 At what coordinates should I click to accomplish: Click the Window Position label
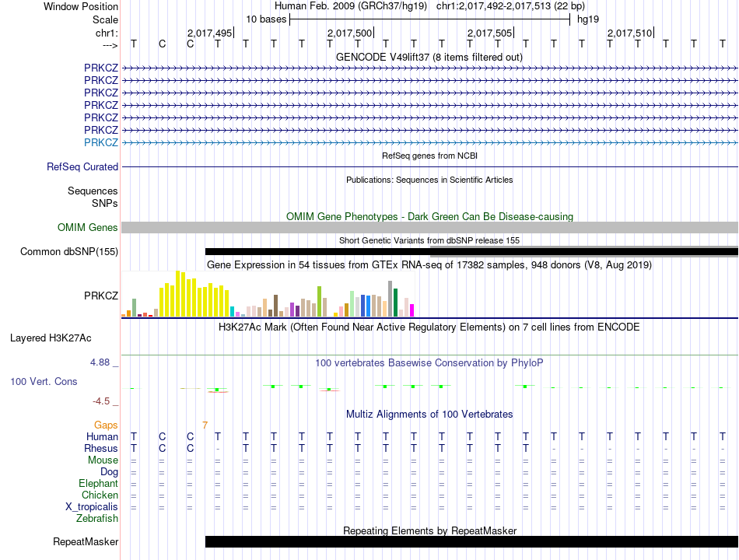coord(81,6)
